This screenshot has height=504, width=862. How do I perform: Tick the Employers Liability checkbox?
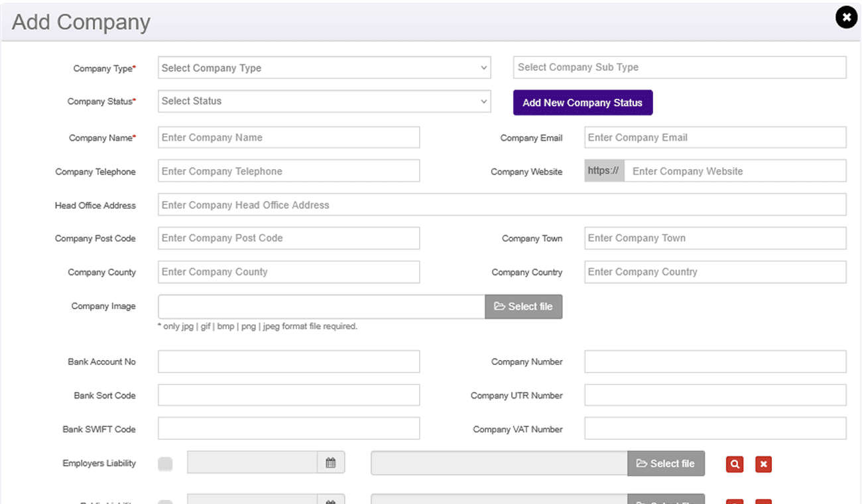[165, 464]
